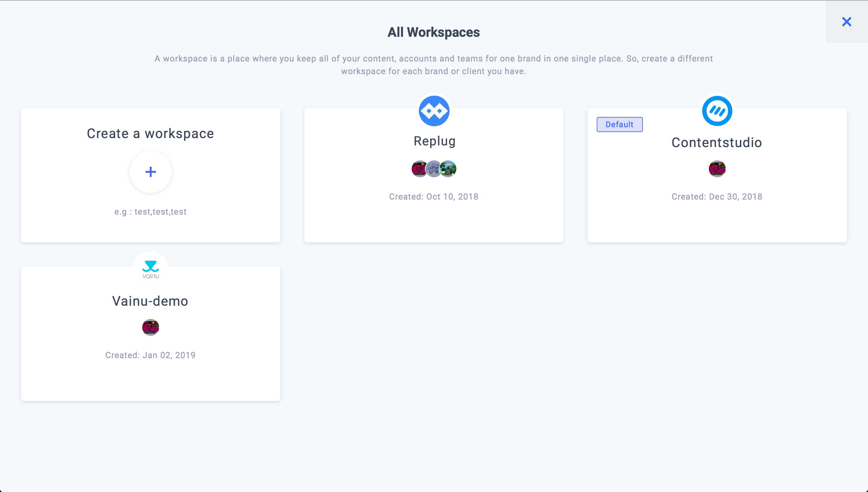Select the first member avatar in Replug
This screenshot has height=492, width=868.
pos(419,169)
